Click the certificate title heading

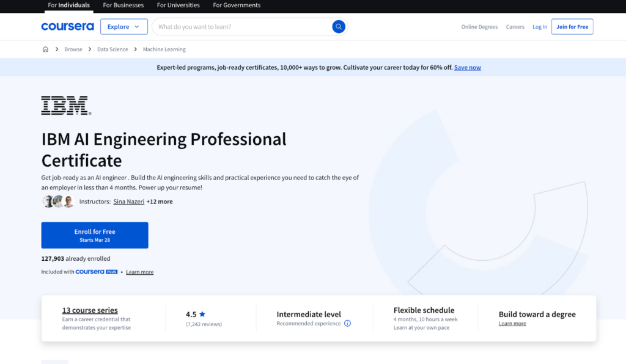tap(164, 150)
